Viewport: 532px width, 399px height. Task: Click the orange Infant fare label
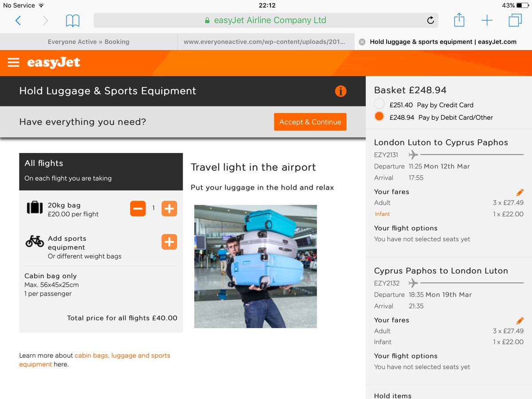coord(382,214)
